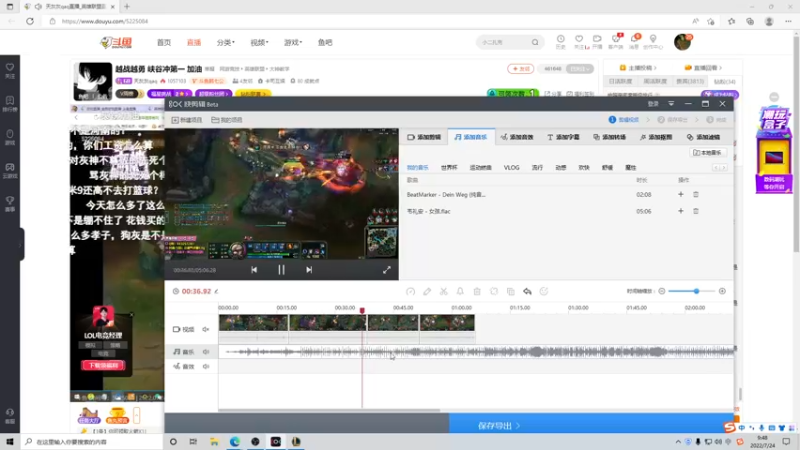Open the 分类 dropdown in Douyu navigation
Image resolution: width=800 pixels, height=450 pixels.
click(x=226, y=42)
